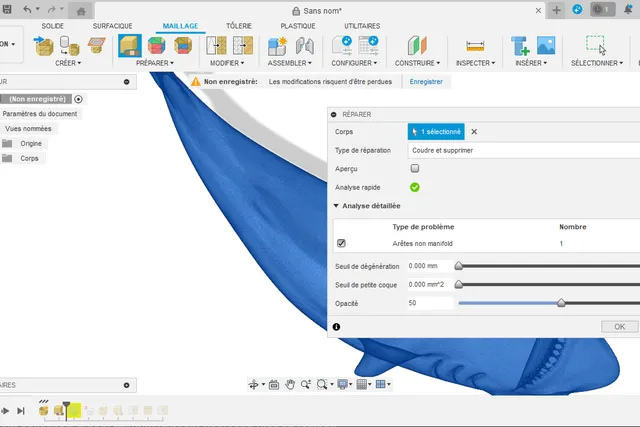
Task: Switch to the PLASTIQUE tab
Action: 298,26
